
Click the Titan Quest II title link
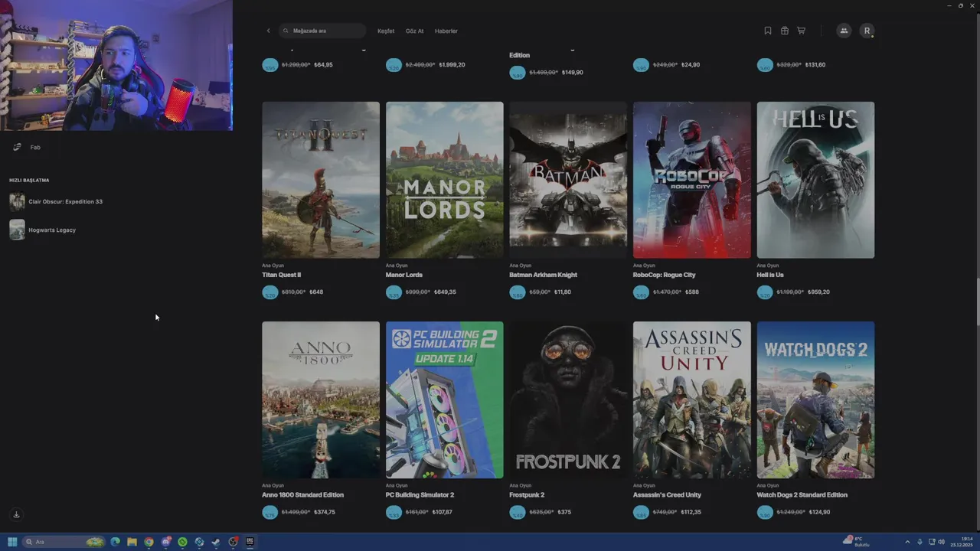click(281, 275)
